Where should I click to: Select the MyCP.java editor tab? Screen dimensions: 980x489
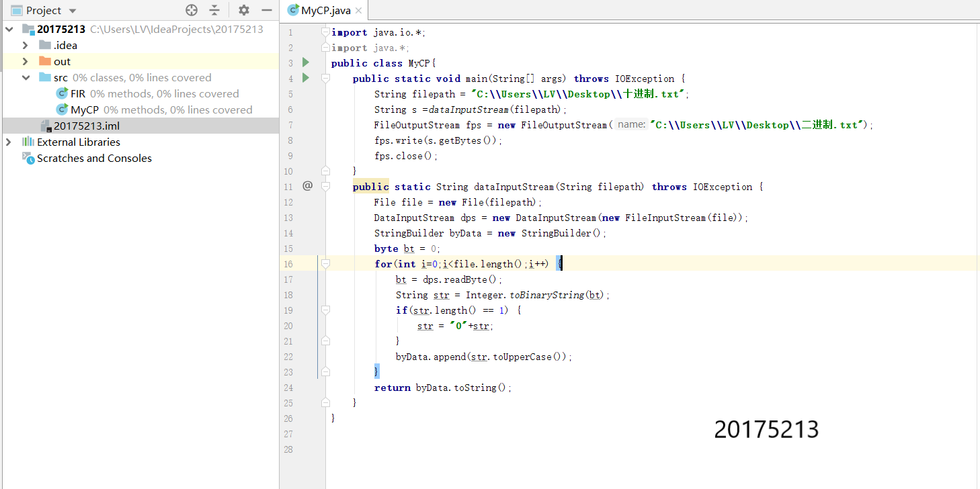pos(324,10)
